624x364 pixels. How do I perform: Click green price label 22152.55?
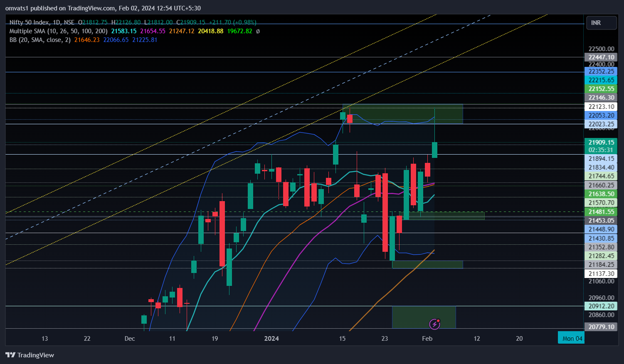click(601, 89)
